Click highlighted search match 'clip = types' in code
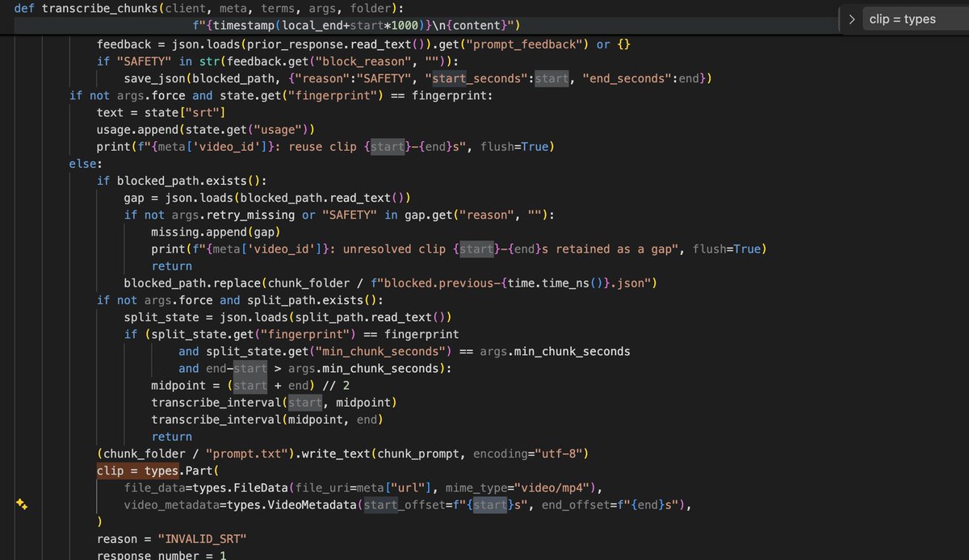Viewport: 969px width, 560px height. pyautogui.click(x=137, y=470)
